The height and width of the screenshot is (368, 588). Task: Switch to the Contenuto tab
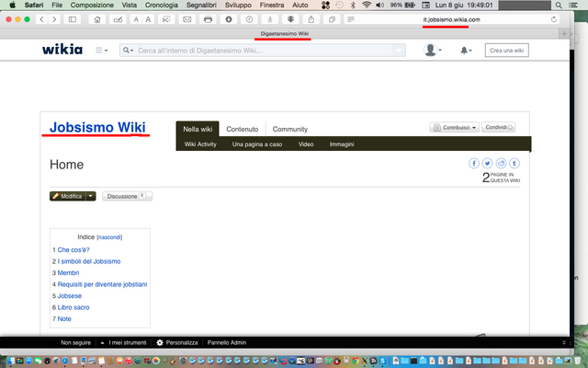pyautogui.click(x=243, y=129)
